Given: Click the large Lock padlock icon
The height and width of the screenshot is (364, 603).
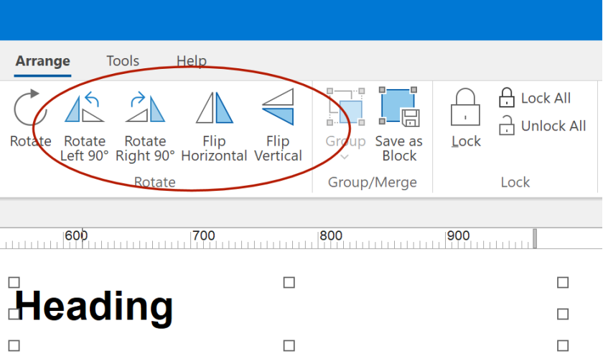Looking at the screenshot, I should (465, 107).
